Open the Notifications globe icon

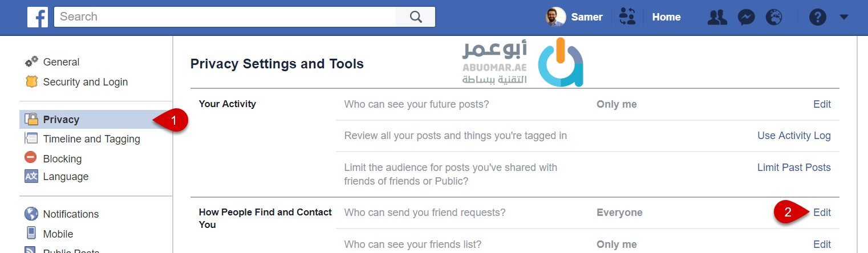pyautogui.click(x=774, y=17)
